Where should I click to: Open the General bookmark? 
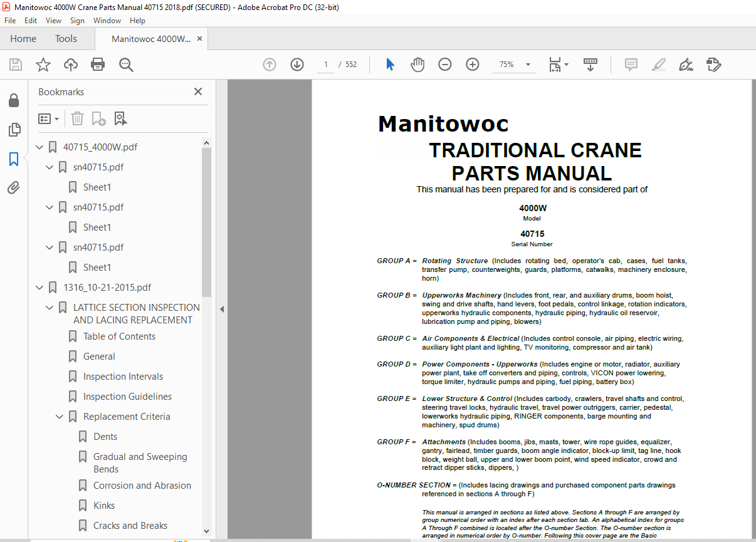(x=99, y=357)
